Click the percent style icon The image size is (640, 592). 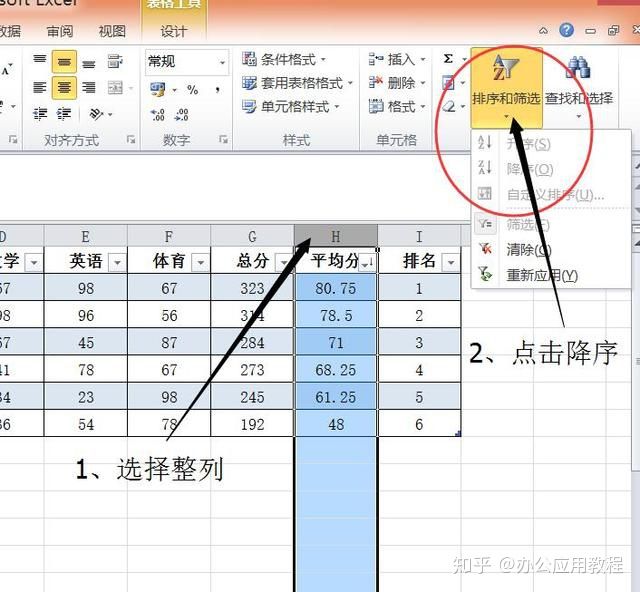tap(192, 89)
